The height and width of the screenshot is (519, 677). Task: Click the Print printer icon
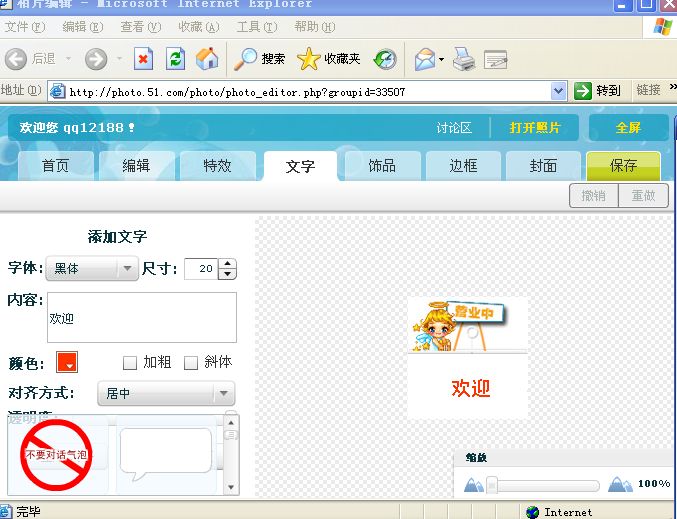464,59
